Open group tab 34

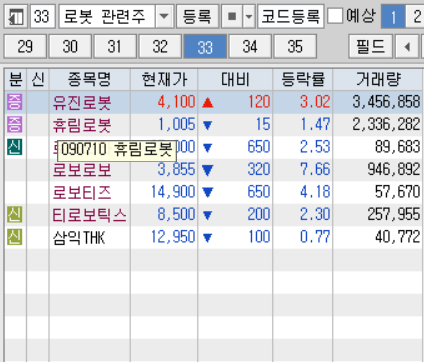point(250,46)
